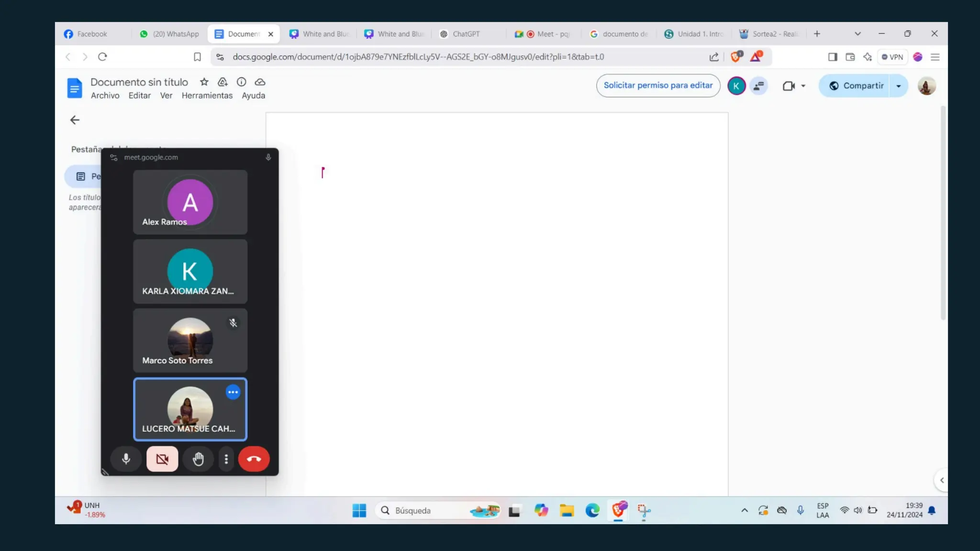The image size is (980, 551).
Task: Open the Herramientas menu
Action: 207,96
